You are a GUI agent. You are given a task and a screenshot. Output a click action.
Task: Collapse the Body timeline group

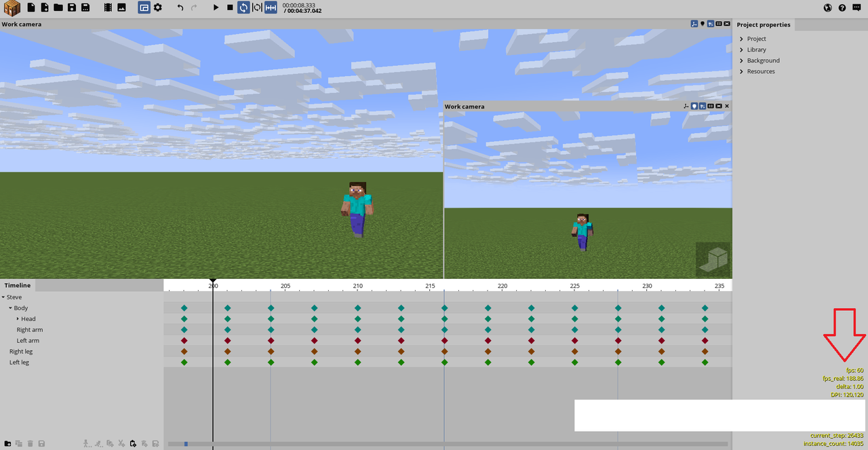click(11, 308)
